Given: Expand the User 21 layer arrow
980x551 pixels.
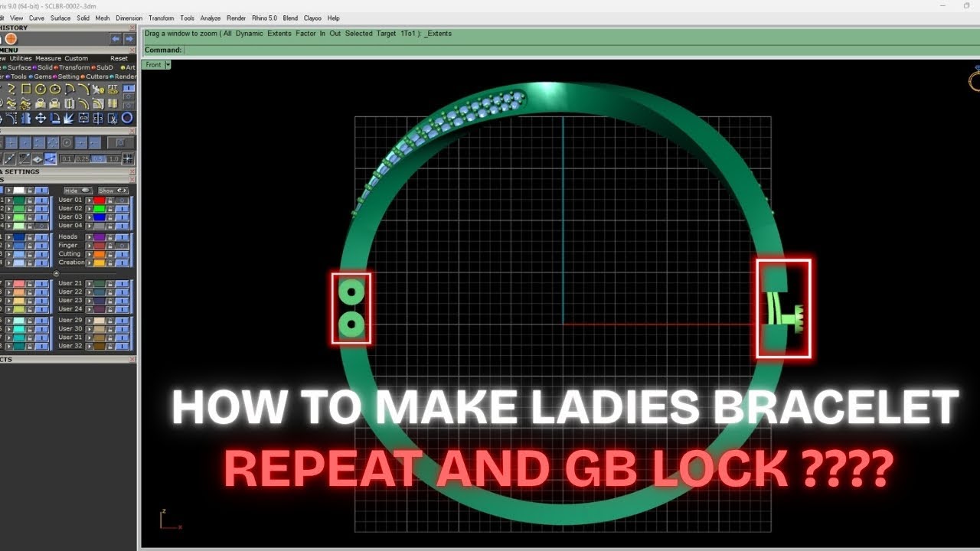Looking at the screenshot, I should click(90, 283).
